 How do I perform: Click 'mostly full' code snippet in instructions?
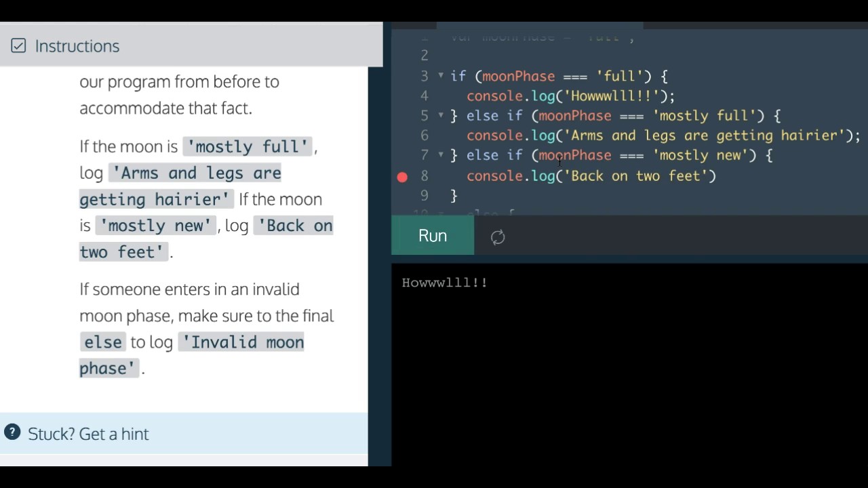coord(248,146)
